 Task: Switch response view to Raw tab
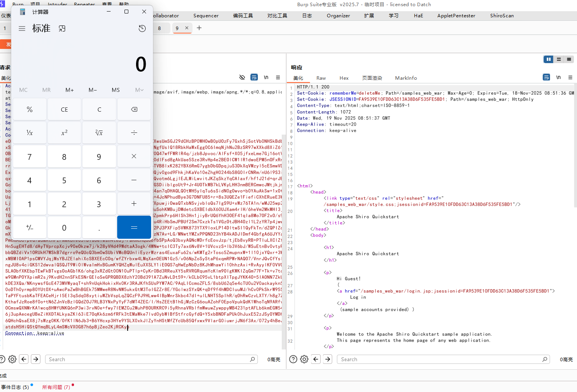tap(321, 78)
